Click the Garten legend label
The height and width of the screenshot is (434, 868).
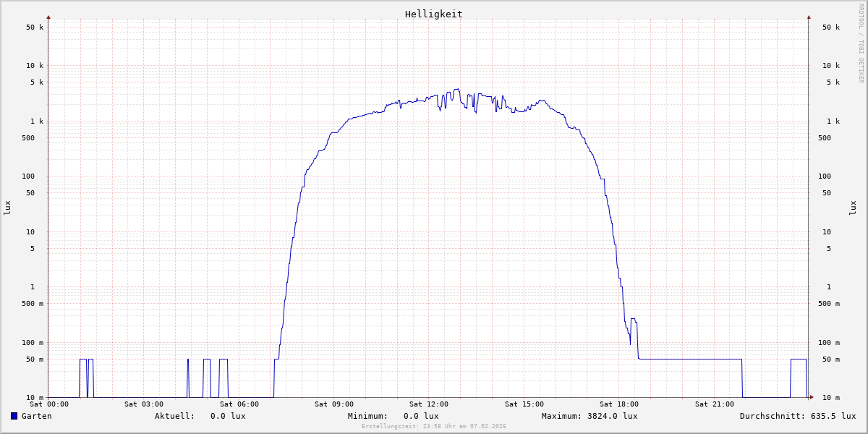36,416
